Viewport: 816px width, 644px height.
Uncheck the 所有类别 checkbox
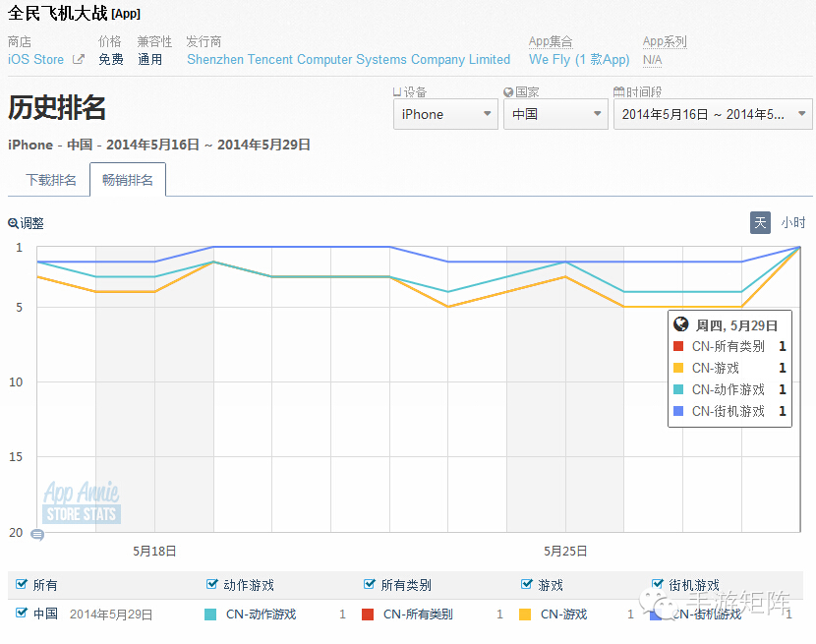[x=369, y=584]
